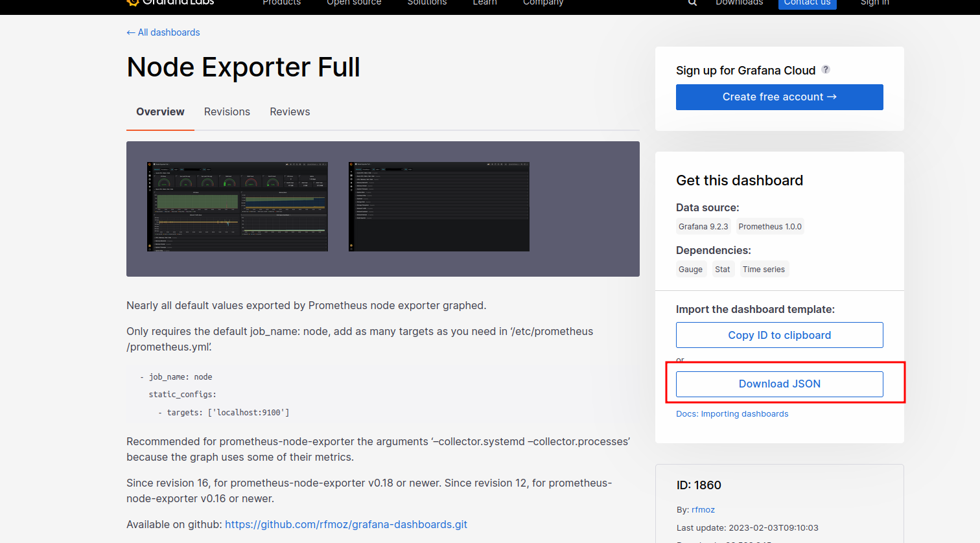This screenshot has width=980, height=543.
Task: Open the Learn menu
Action: pyautogui.click(x=485, y=3)
